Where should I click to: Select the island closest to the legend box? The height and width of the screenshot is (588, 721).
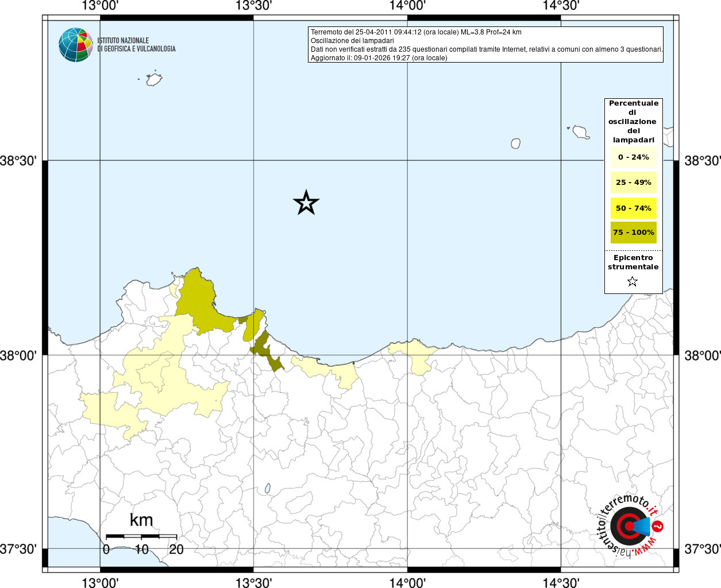(581, 133)
